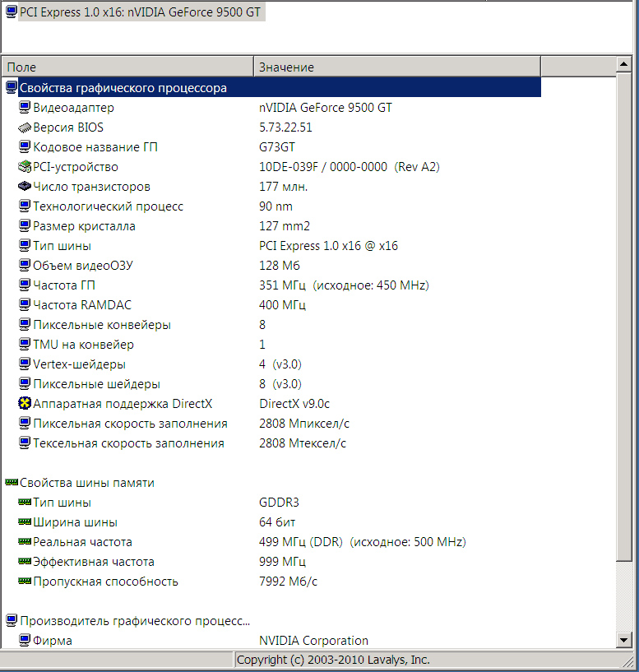This screenshot has width=639, height=672.
Task: Click the Версия BIOS chip icon
Action: point(25,127)
